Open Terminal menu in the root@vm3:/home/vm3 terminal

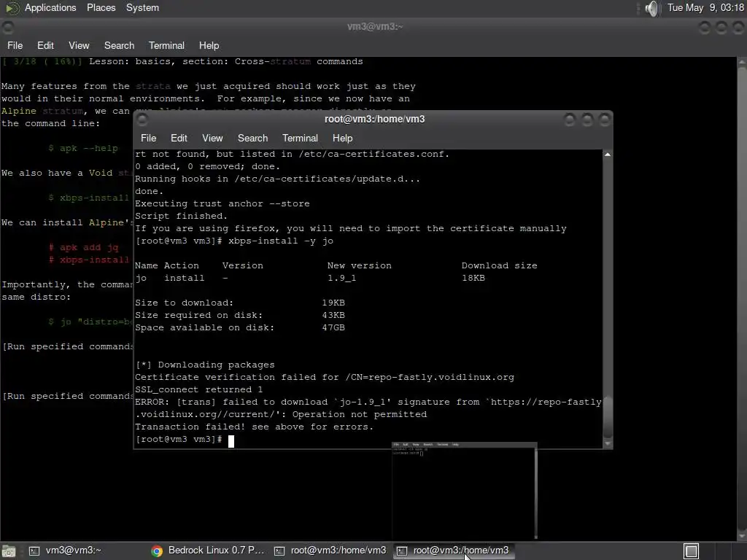pos(300,138)
